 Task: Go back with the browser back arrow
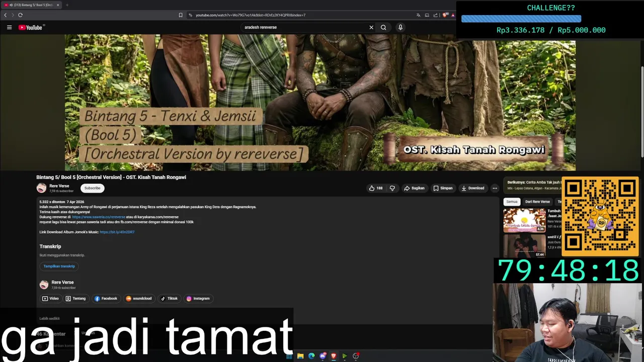pos(6,15)
